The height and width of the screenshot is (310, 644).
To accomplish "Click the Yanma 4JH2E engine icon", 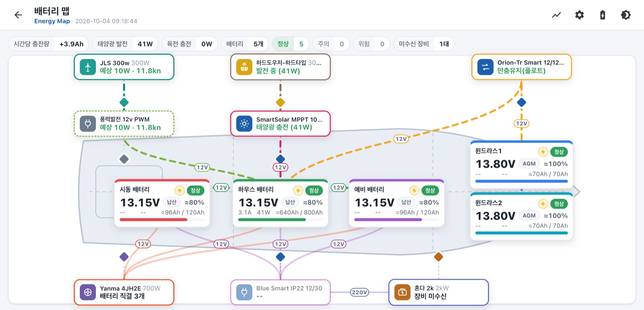I will click(x=88, y=292).
